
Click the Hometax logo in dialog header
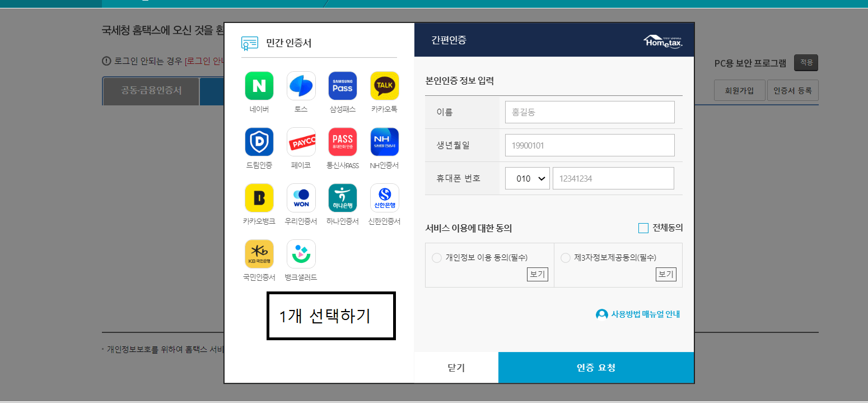pyautogui.click(x=663, y=41)
